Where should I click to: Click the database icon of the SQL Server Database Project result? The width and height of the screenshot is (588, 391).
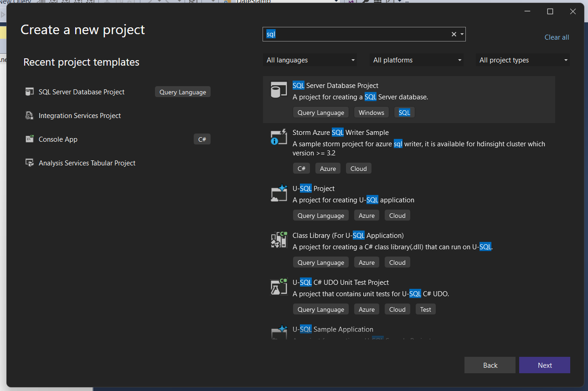(279, 90)
